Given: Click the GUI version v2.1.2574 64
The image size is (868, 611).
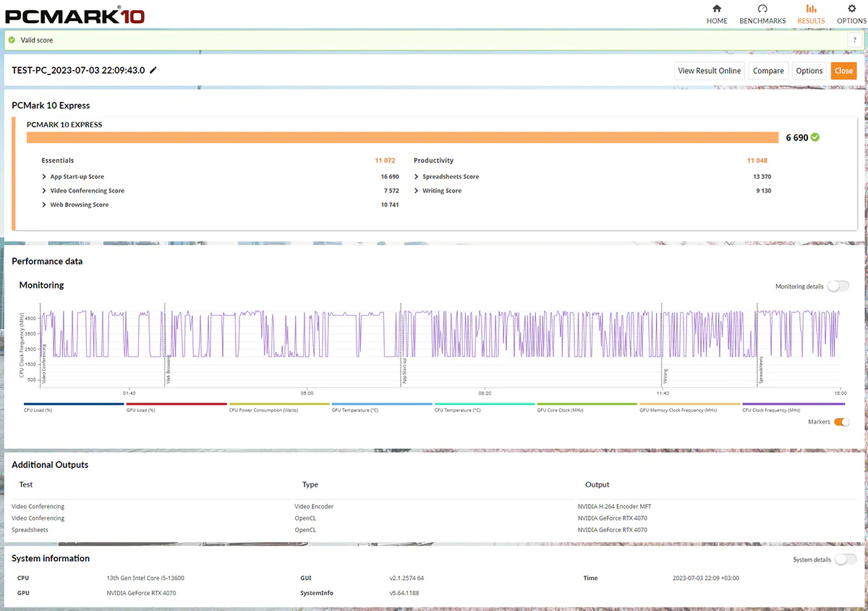Looking at the screenshot, I should [407, 578].
